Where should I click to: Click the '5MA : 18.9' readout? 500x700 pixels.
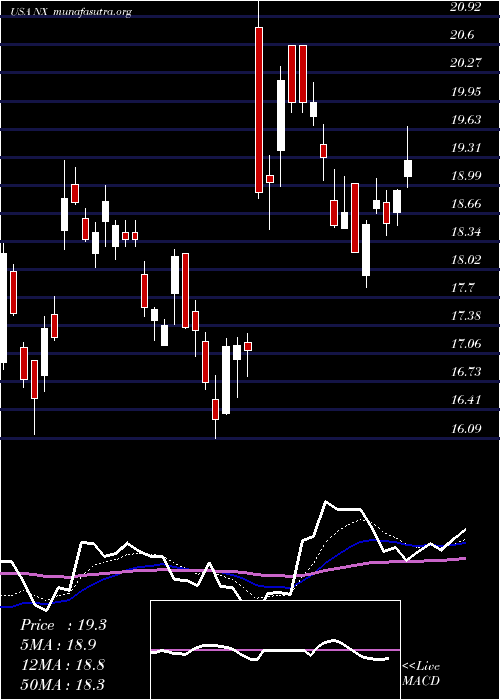coord(58,645)
